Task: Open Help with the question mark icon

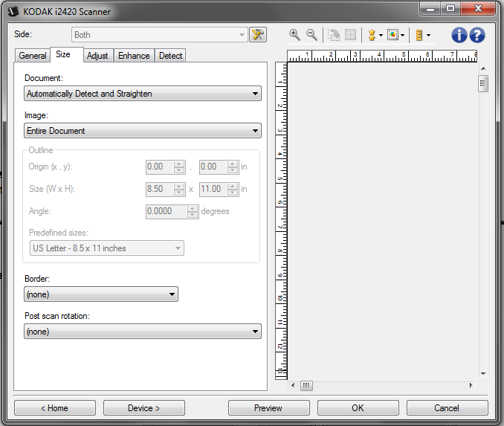Action: pyautogui.click(x=477, y=35)
